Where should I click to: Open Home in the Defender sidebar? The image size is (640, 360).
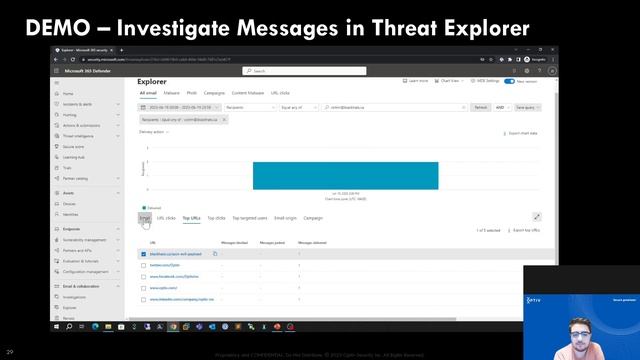[x=68, y=93]
